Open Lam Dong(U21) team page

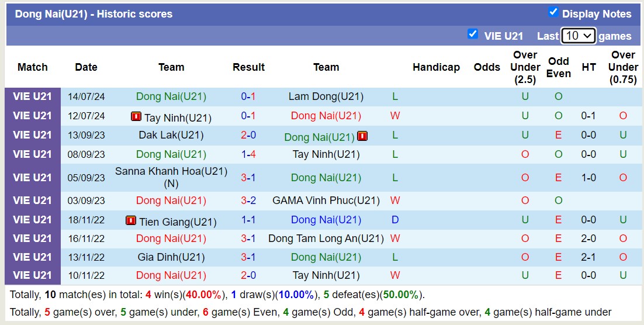coord(326,96)
